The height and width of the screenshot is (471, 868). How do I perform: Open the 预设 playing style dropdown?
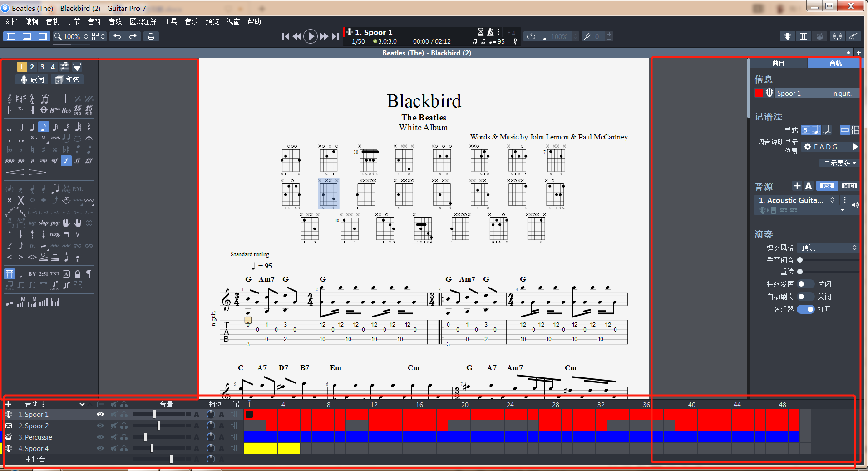click(827, 248)
